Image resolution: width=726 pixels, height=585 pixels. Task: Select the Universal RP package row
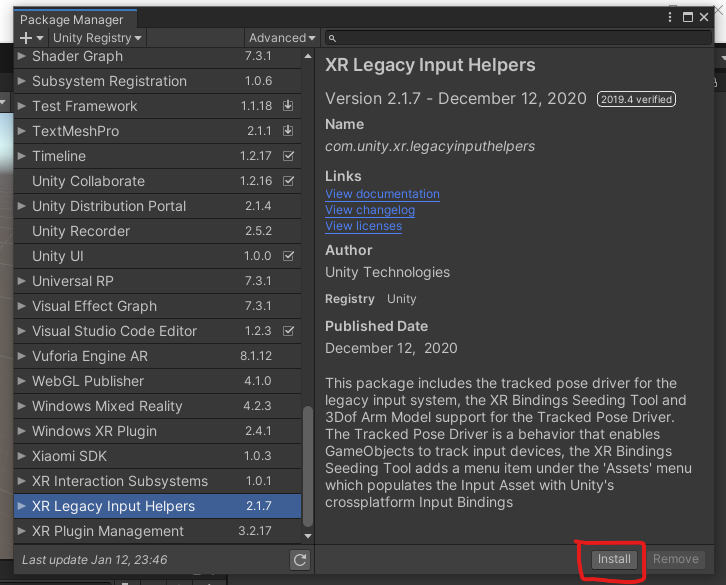click(157, 281)
